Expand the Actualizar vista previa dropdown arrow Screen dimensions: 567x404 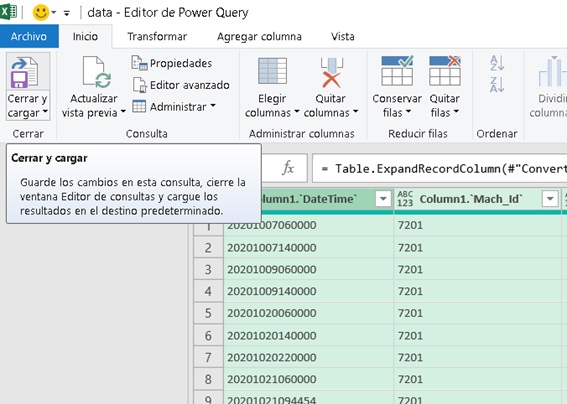pyautogui.click(x=123, y=112)
